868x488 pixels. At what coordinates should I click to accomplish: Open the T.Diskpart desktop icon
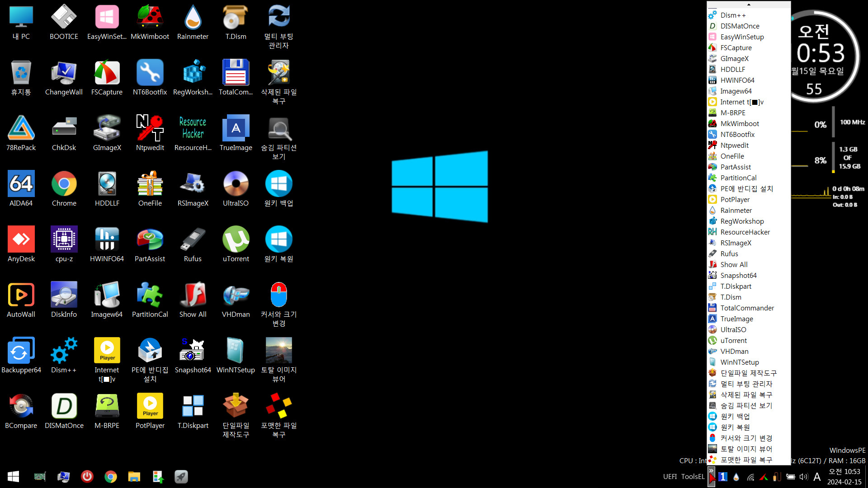click(193, 412)
